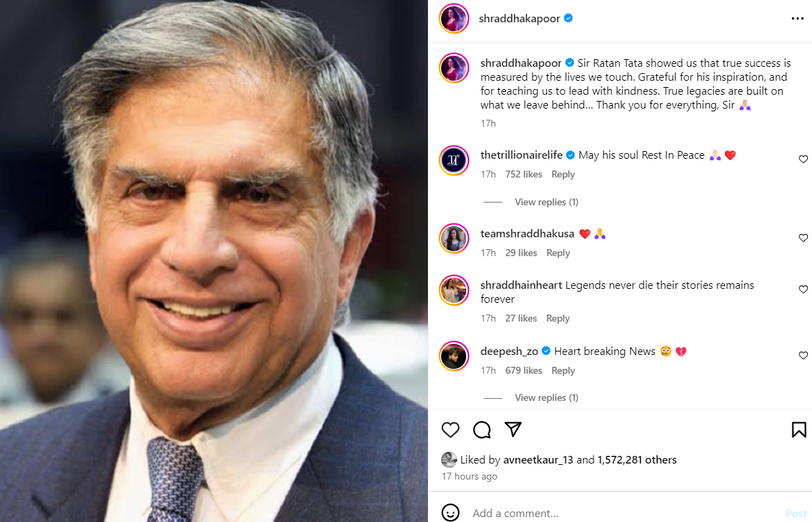Open shraddhakapoor profile from header username
The image size is (812, 522).
519,19
